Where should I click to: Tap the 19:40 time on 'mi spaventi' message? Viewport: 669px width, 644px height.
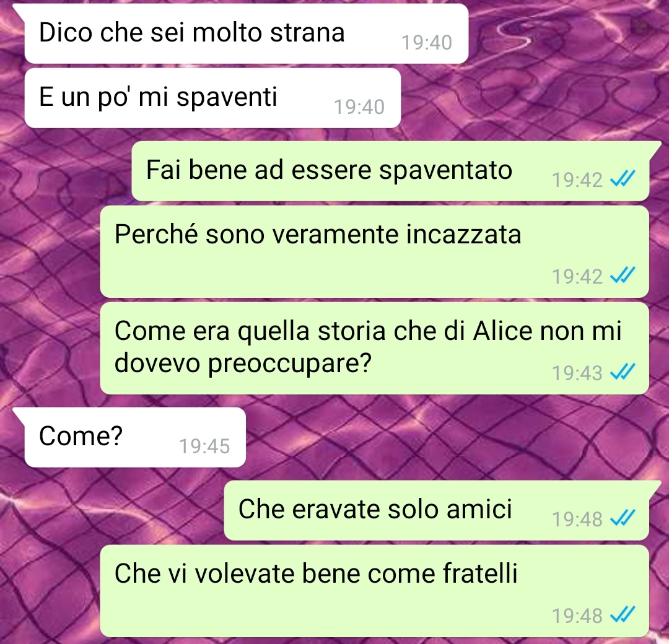point(359,107)
